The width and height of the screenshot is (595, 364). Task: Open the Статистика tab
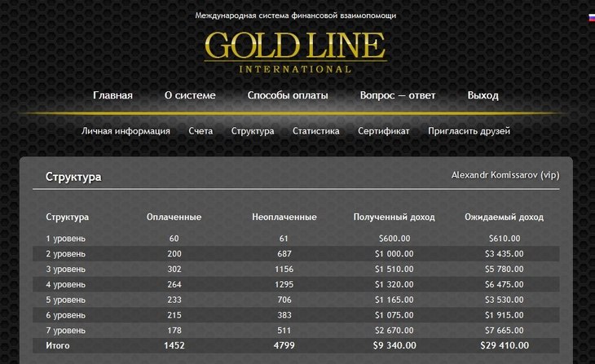[x=315, y=131]
